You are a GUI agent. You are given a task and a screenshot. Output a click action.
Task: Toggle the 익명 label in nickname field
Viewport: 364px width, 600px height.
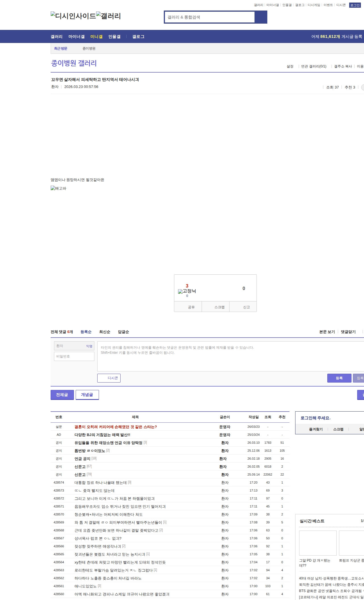point(89,346)
